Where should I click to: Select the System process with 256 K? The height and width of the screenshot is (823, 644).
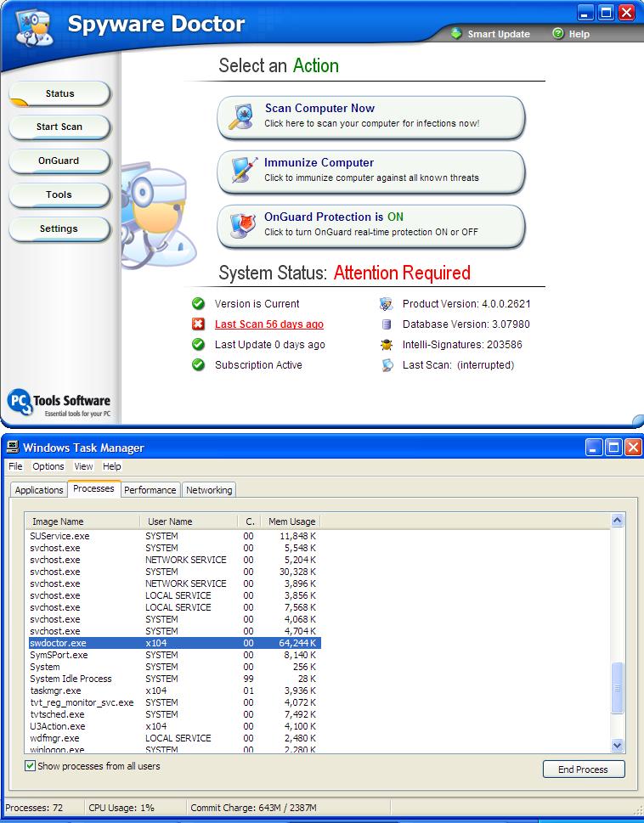tap(174, 667)
